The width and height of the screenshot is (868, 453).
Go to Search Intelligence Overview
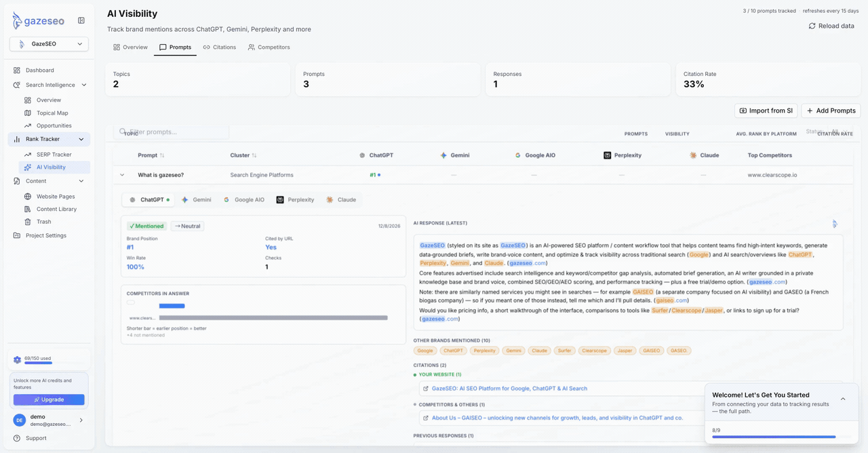coord(49,100)
